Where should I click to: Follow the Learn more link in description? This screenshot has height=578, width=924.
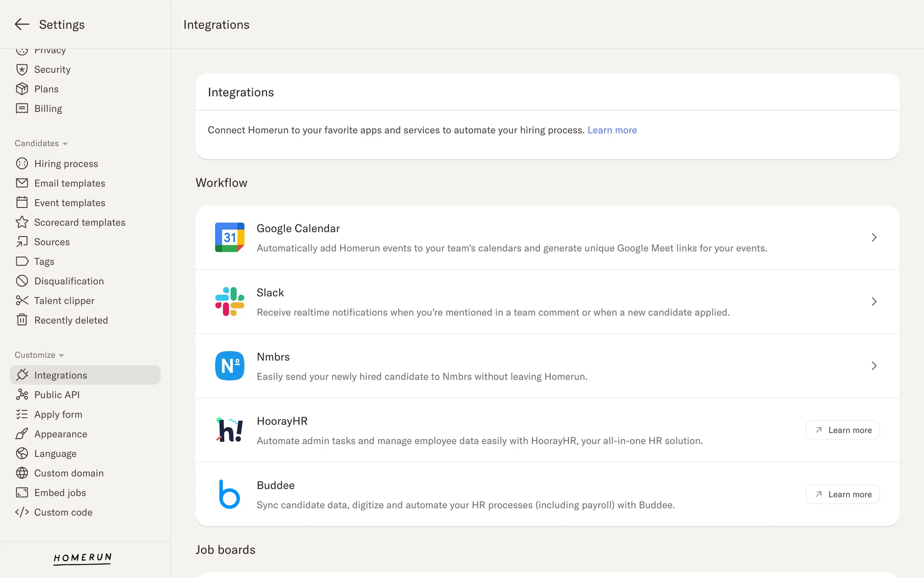pos(612,130)
